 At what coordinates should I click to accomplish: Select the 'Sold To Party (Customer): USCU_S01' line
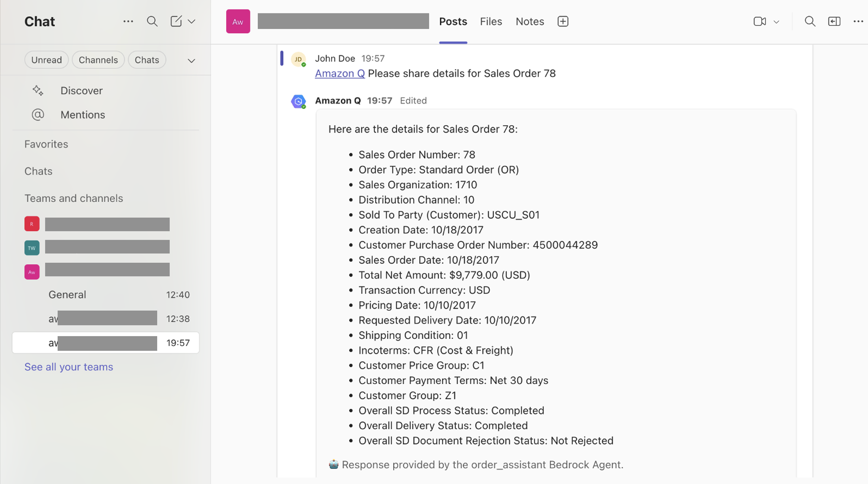[x=449, y=215]
